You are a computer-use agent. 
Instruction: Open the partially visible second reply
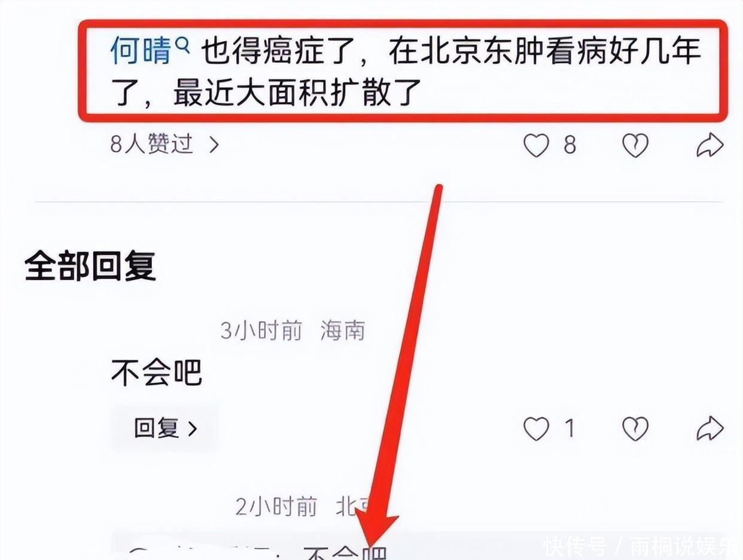pos(418,546)
